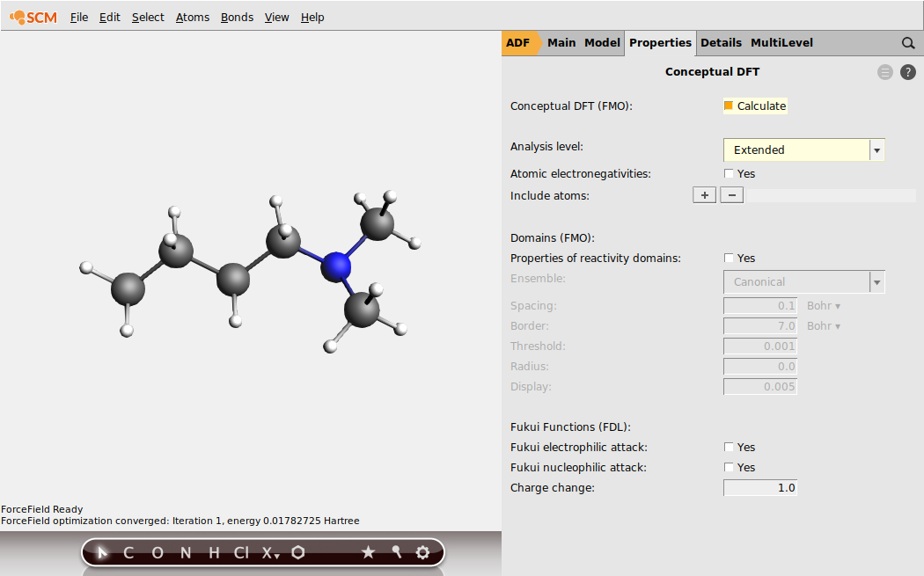This screenshot has width=924, height=576.
Task: Open the Analysis level dropdown
Action: click(803, 150)
